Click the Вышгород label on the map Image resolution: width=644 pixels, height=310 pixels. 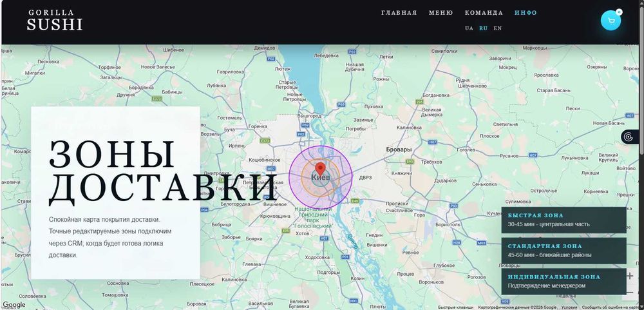click(309, 116)
